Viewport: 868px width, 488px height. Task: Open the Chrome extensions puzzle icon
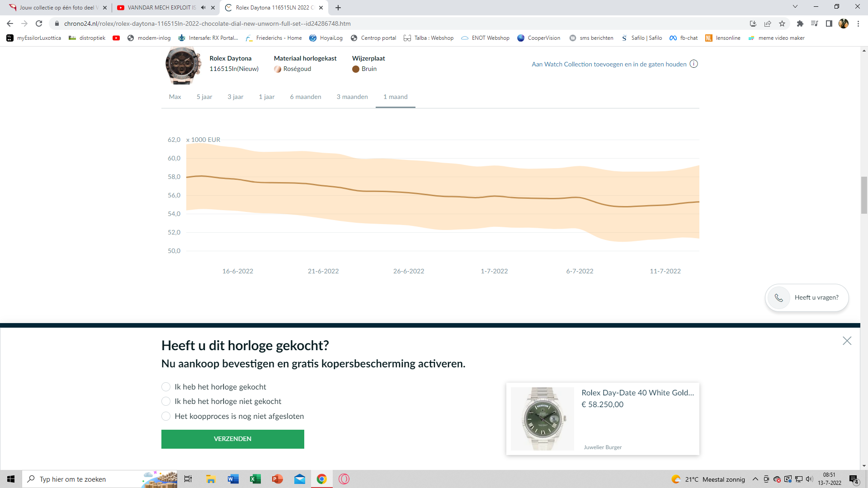point(800,23)
